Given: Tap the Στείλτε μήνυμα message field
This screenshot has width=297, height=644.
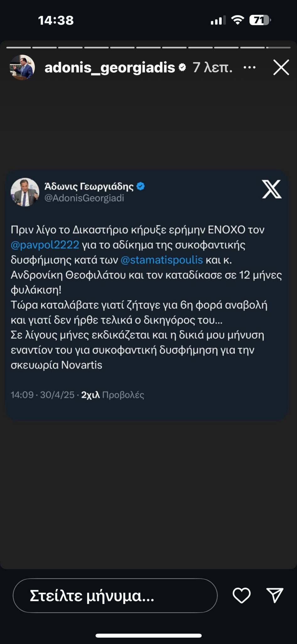Looking at the screenshot, I should pyautogui.click(x=115, y=595).
